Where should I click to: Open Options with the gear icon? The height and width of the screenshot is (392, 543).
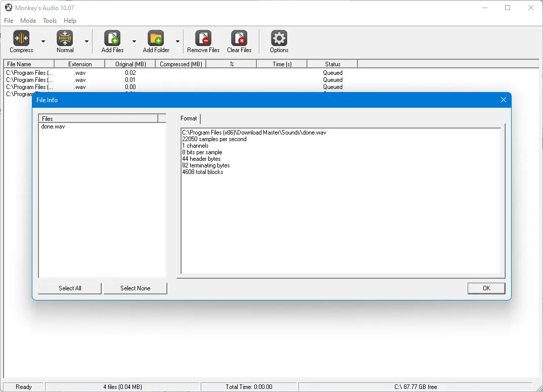tap(279, 38)
